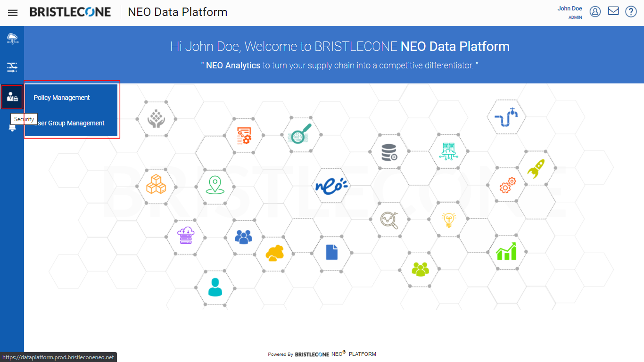The height and width of the screenshot is (362, 644).
Task: Click the NEO logo hexagon
Action: coord(331,185)
